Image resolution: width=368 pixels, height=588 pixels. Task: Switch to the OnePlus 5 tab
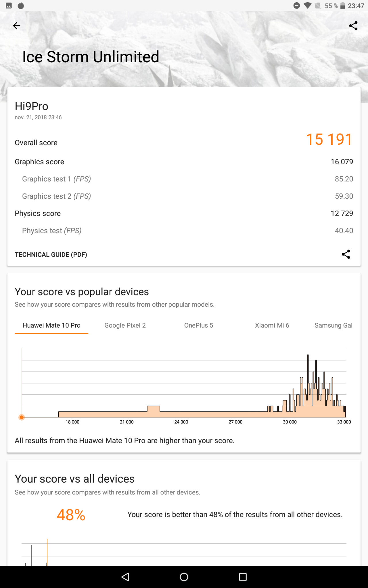[x=199, y=325]
